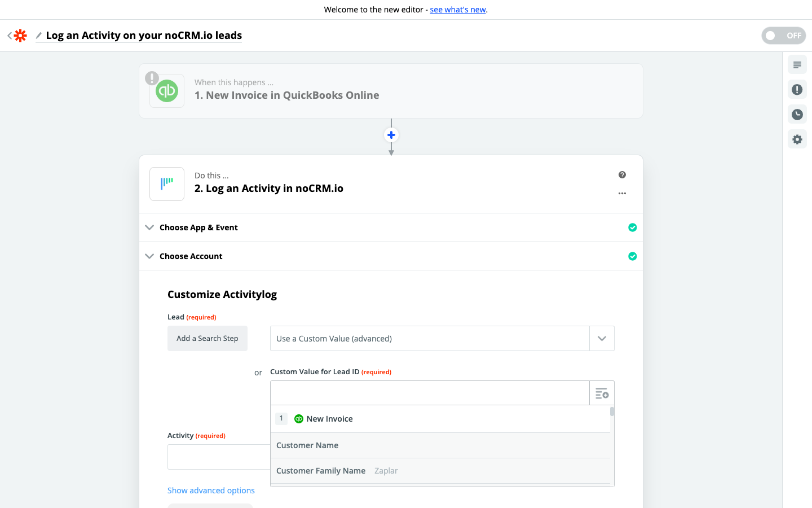Select Customer Name from the field list
812x508 pixels.
(x=307, y=445)
